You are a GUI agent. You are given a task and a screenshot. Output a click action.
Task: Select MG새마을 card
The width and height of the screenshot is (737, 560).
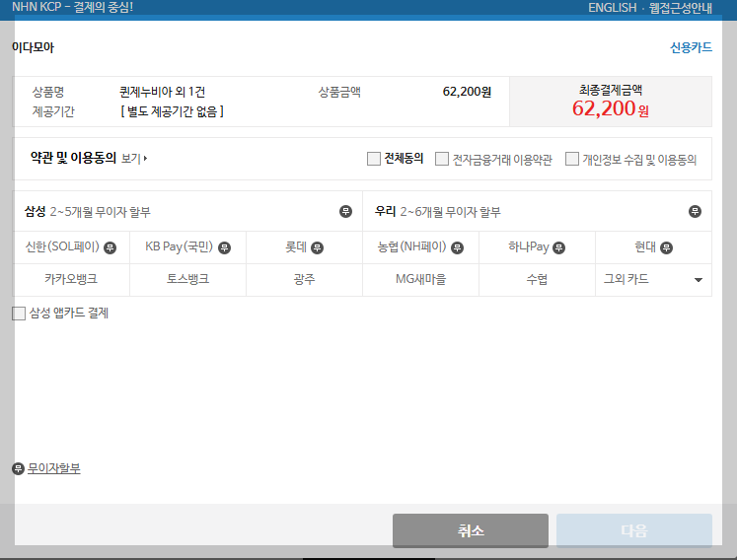click(420, 280)
